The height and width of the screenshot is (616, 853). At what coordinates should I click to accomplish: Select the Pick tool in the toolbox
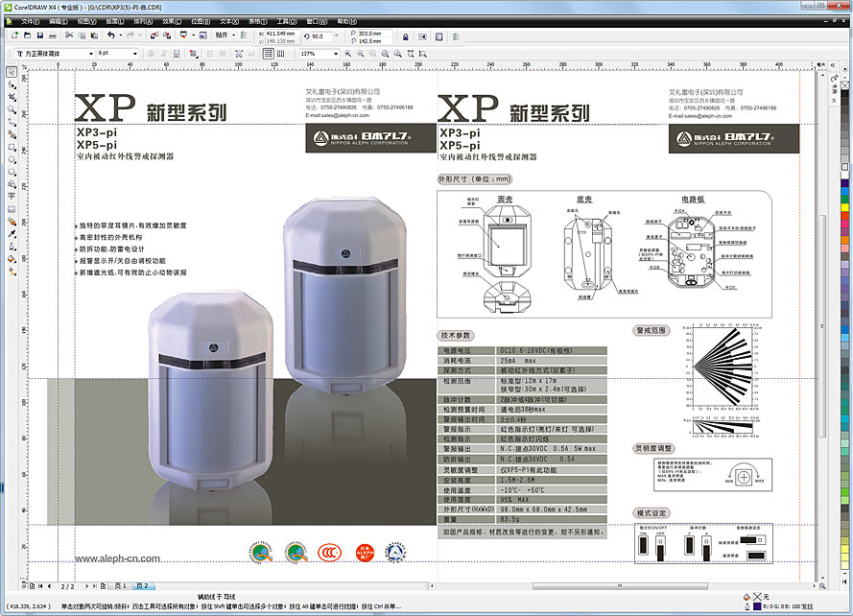coord(9,71)
